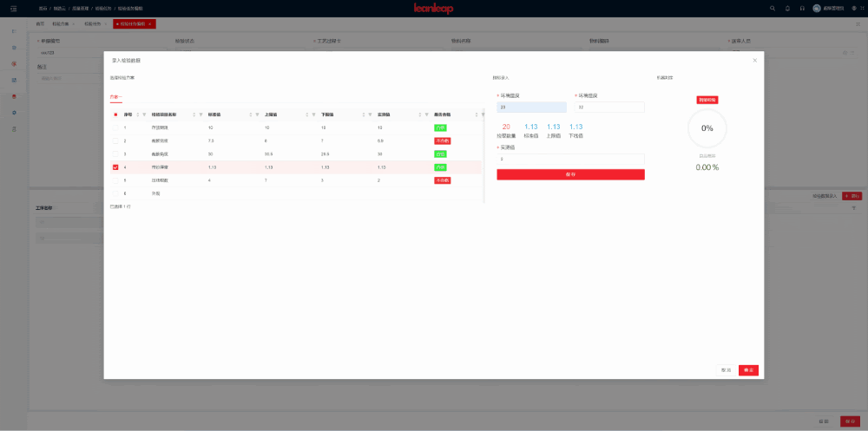This screenshot has height=431, width=868.
Task: Click the 合格 tag in row 4
Action: coord(440,167)
